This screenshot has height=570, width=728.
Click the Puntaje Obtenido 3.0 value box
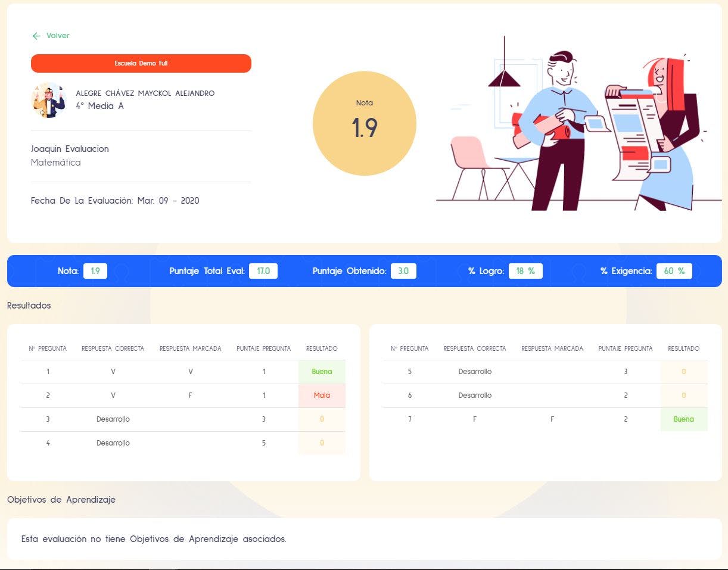click(403, 271)
